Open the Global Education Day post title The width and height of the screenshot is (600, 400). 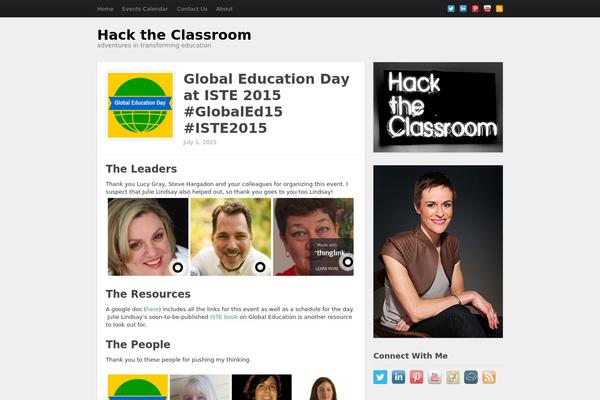(266, 103)
